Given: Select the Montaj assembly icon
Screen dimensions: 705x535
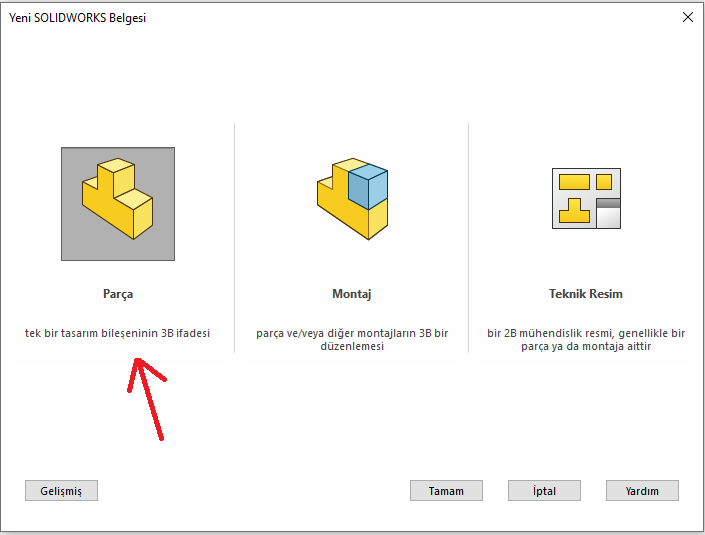Looking at the screenshot, I should [352, 204].
